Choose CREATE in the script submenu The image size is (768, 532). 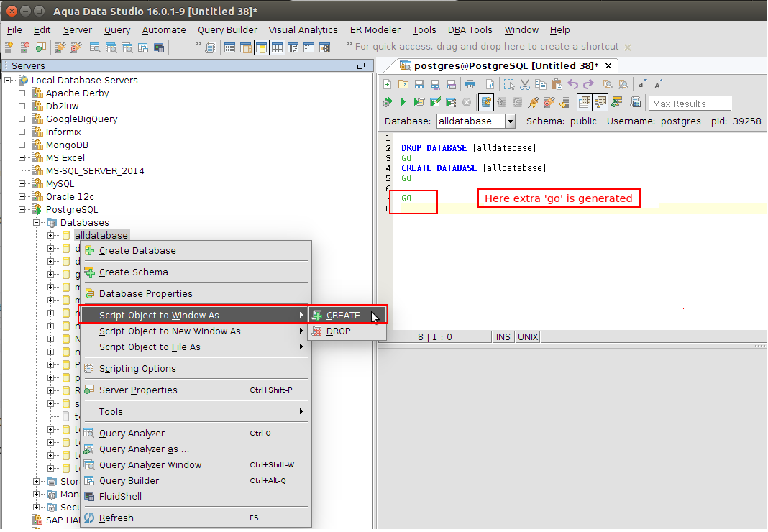(x=347, y=316)
